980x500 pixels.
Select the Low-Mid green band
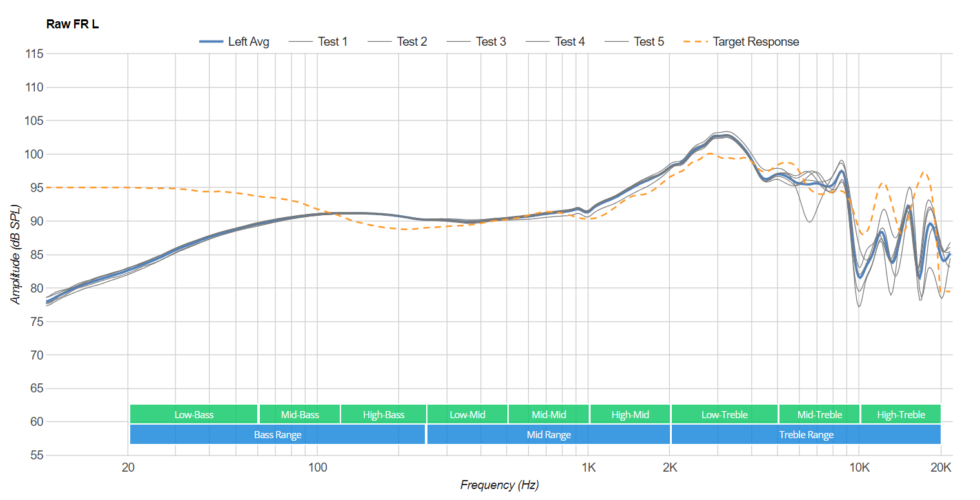(467, 414)
